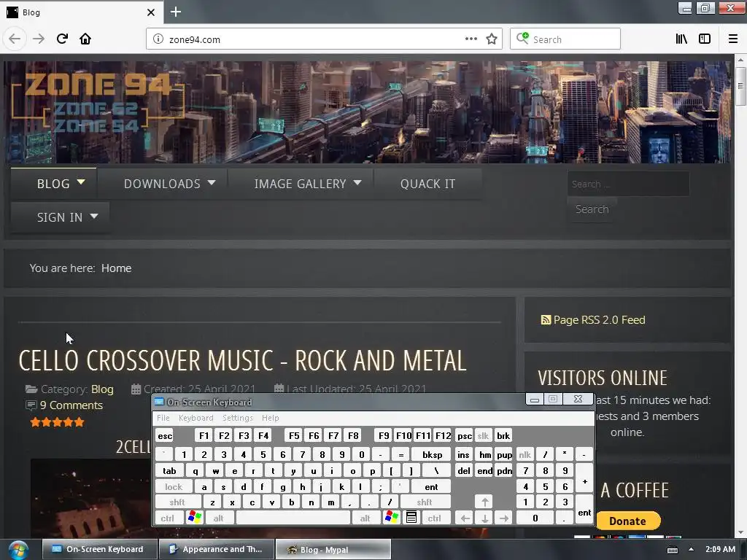747x560 pixels.
Task: Toggle the sidebar icon in browser toolbar
Action: click(705, 39)
